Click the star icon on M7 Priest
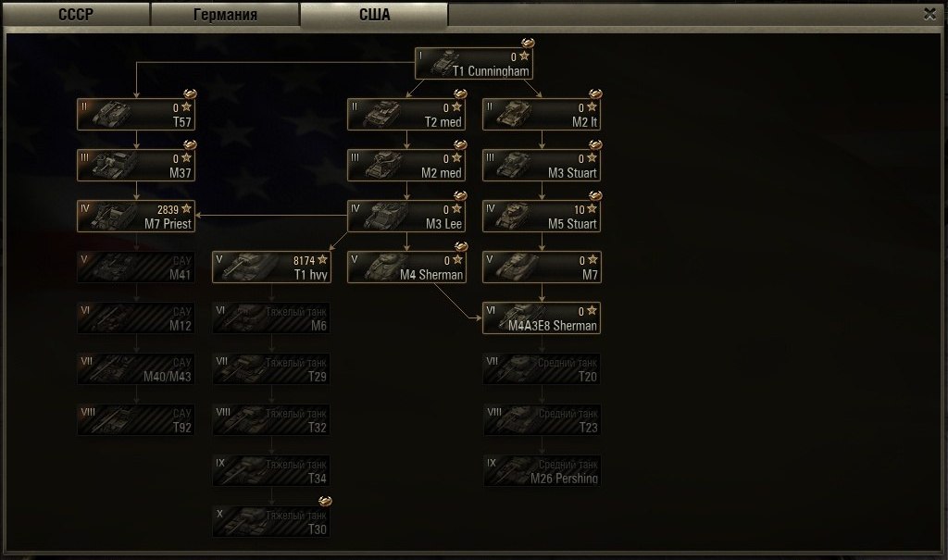Screen dimensions: 948x560 coord(187,208)
